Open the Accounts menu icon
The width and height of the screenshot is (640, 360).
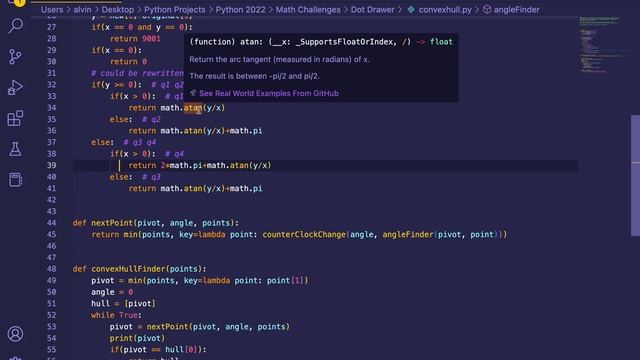click(15, 334)
